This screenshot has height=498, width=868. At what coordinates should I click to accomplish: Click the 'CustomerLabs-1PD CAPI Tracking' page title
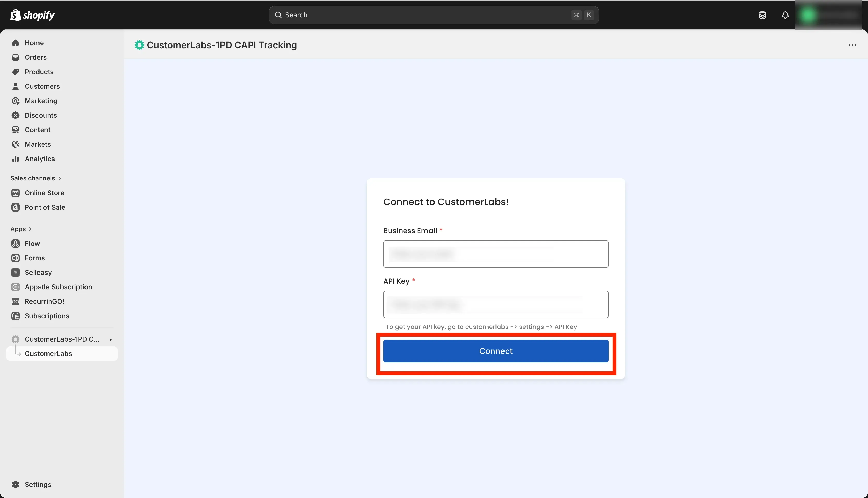222,45
